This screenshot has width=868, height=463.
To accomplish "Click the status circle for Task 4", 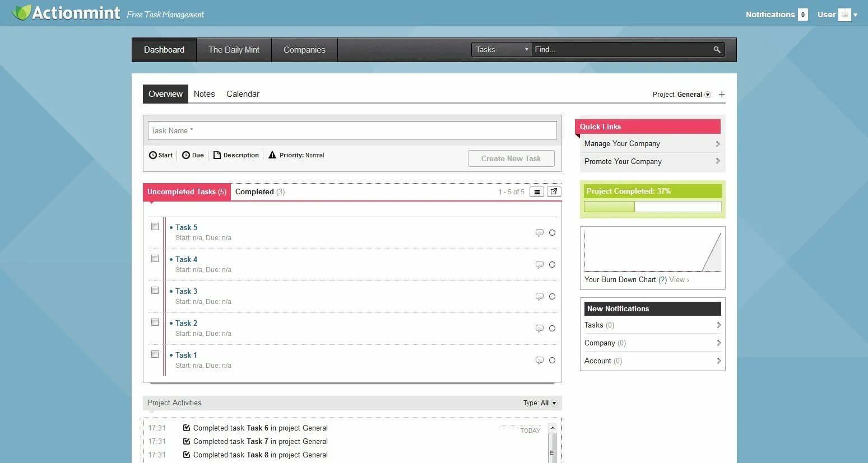I will click(x=552, y=265).
